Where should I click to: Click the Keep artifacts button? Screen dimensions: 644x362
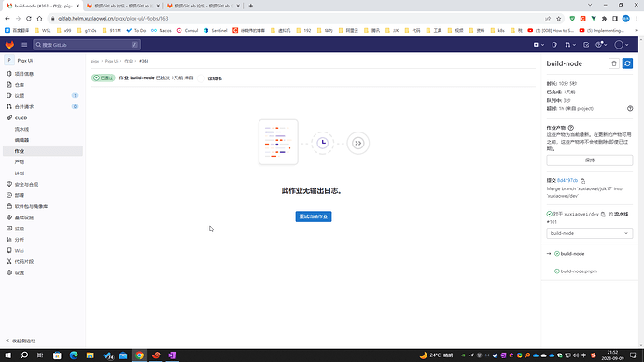[x=589, y=160]
